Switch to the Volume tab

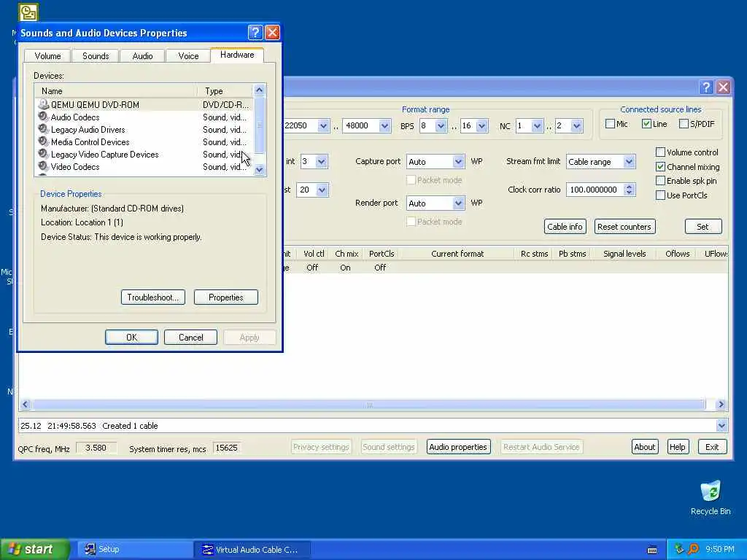pyautogui.click(x=47, y=55)
